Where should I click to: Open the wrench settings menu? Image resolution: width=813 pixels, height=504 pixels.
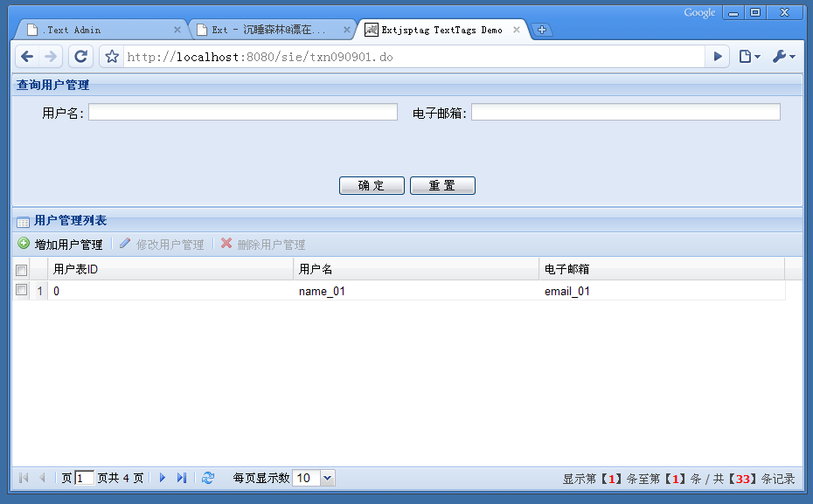[x=783, y=57]
